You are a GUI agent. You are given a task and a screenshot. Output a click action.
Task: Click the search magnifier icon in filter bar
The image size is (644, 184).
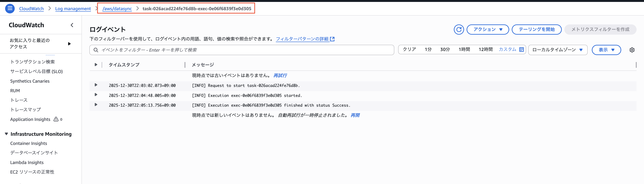pyautogui.click(x=96, y=50)
